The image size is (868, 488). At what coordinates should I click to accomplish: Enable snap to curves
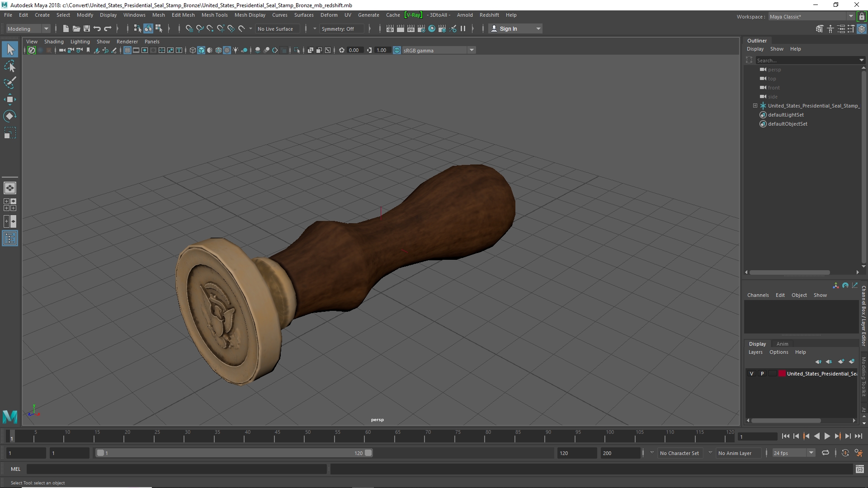tap(199, 28)
